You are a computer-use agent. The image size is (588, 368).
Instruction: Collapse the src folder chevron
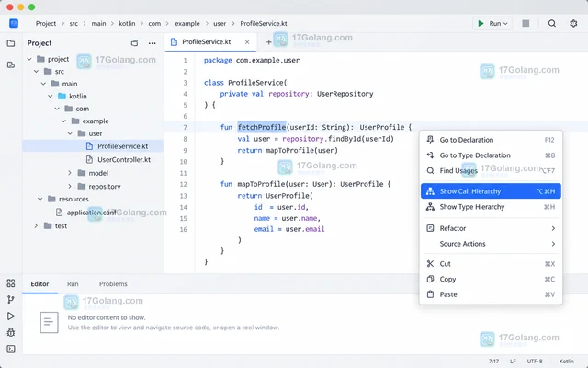point(37,72)
